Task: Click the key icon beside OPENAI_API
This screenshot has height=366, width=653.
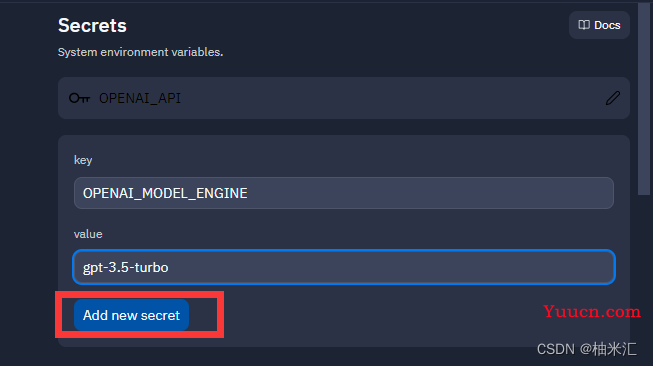Action: point(79,98)
